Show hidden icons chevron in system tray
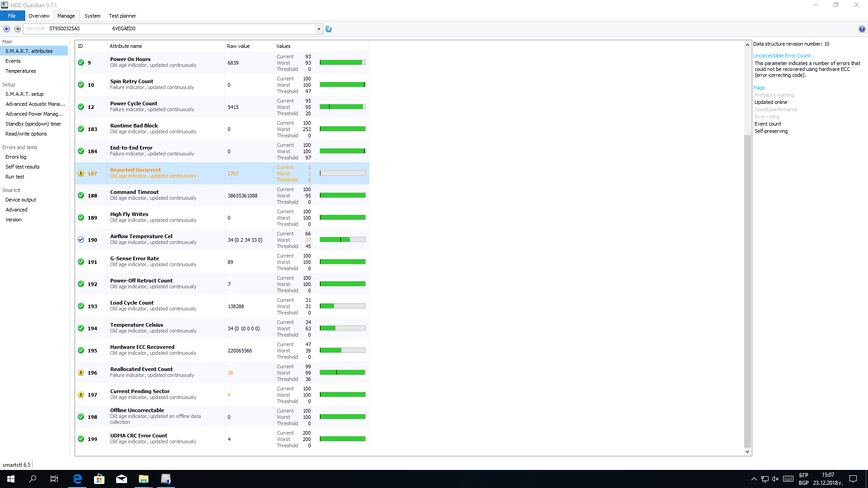This screenshot has height=488, width=868. [x=754, y=479]
